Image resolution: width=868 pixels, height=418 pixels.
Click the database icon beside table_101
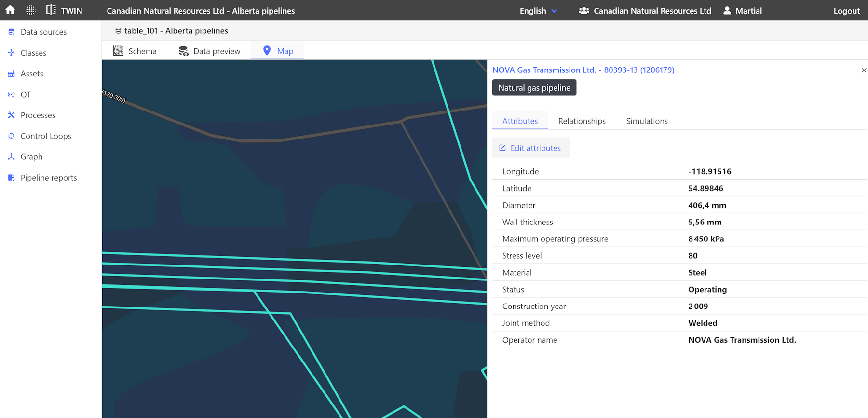(x=118, y=30)
